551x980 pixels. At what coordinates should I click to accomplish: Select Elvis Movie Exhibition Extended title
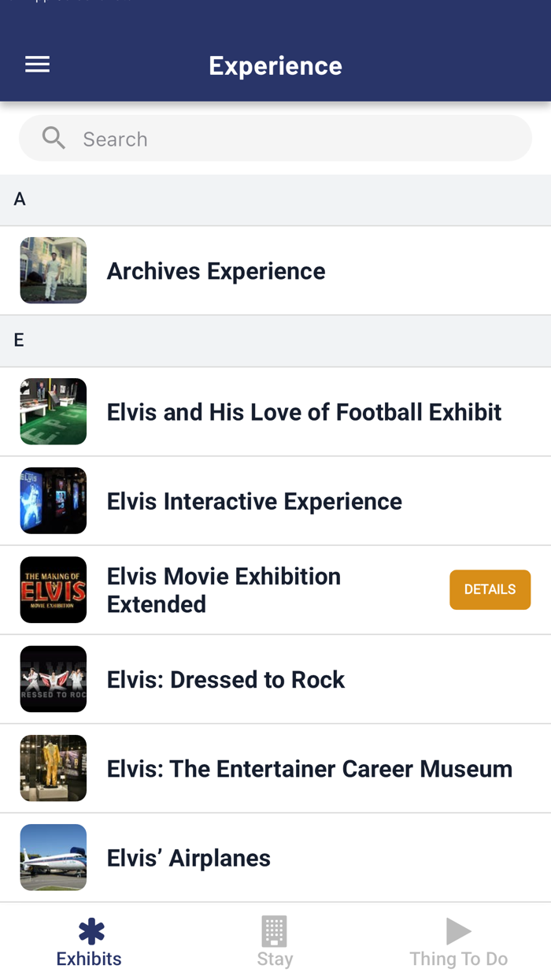pyautogui.click(x=224, y=589)
